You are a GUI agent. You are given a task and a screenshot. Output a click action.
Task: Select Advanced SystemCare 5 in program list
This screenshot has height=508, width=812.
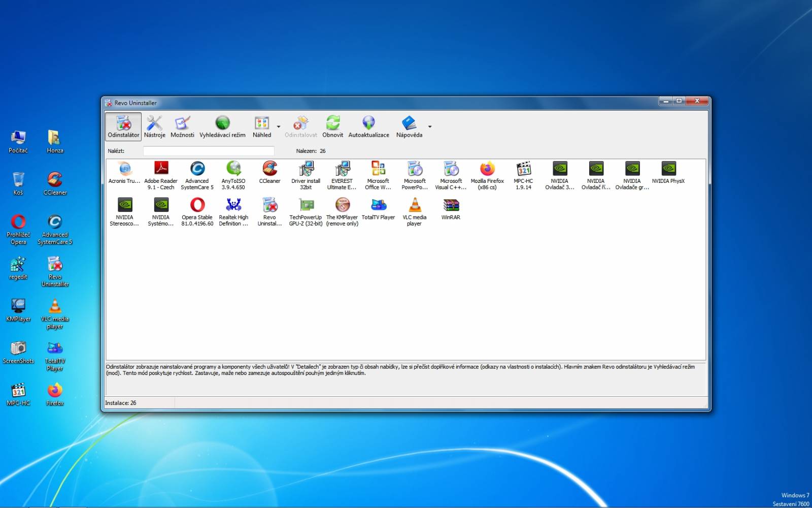click(x=197, y=175)
